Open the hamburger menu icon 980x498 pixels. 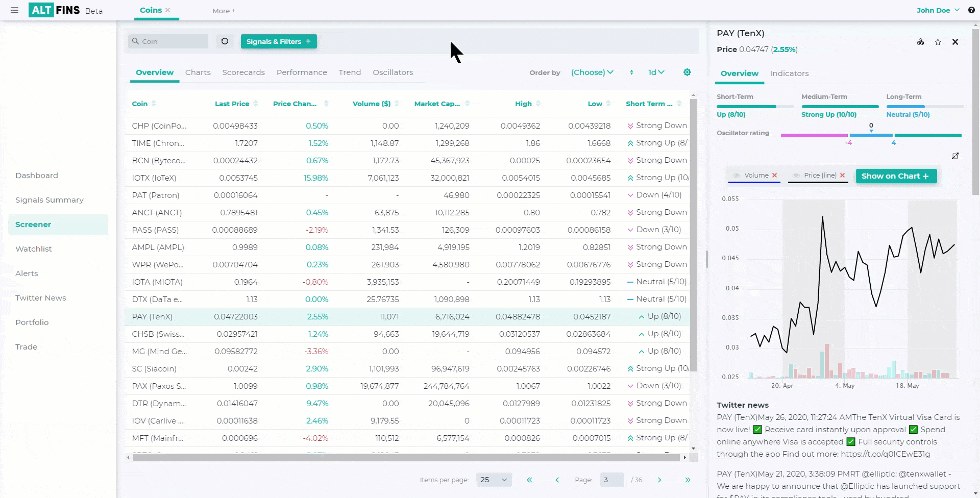(14, 10)
